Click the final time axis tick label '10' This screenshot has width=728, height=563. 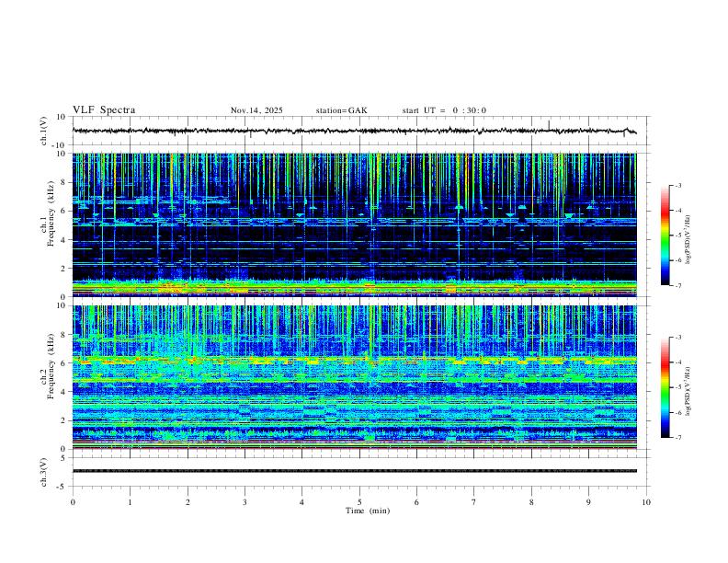[x=646, y=502]
